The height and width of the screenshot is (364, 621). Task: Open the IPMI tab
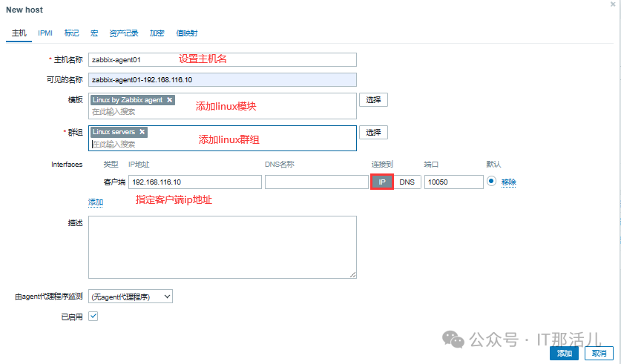(x=45, y=33)
